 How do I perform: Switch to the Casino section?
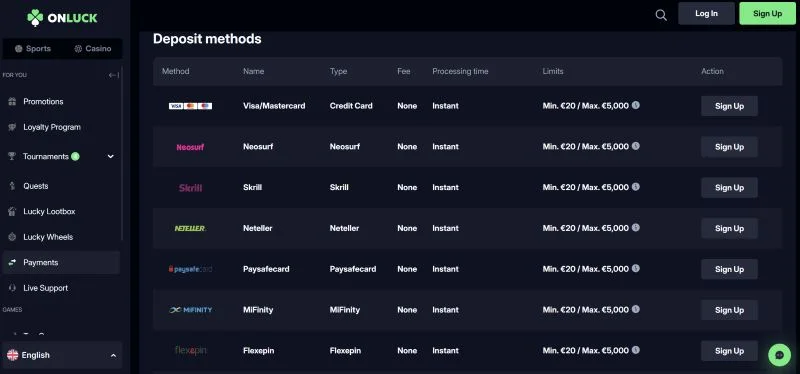pos(92,48)
